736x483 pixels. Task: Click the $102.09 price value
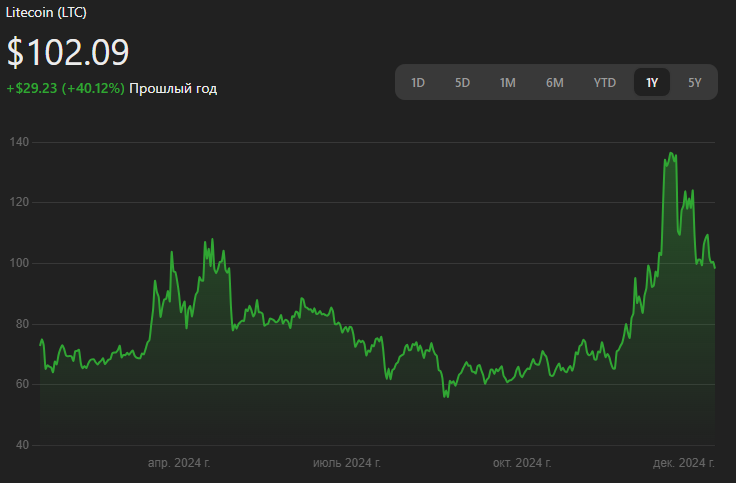coord(68,52)
